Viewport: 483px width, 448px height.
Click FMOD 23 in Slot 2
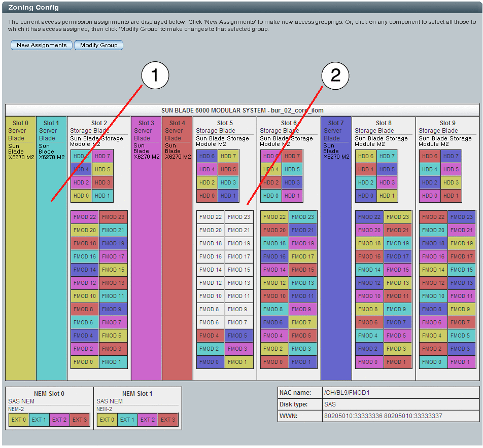[x=113, y=217]
